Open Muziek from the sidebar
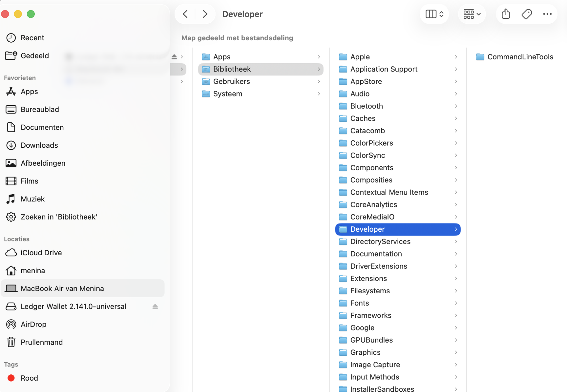The height and width of the screenshot is (392, 567). coord(32,199)
